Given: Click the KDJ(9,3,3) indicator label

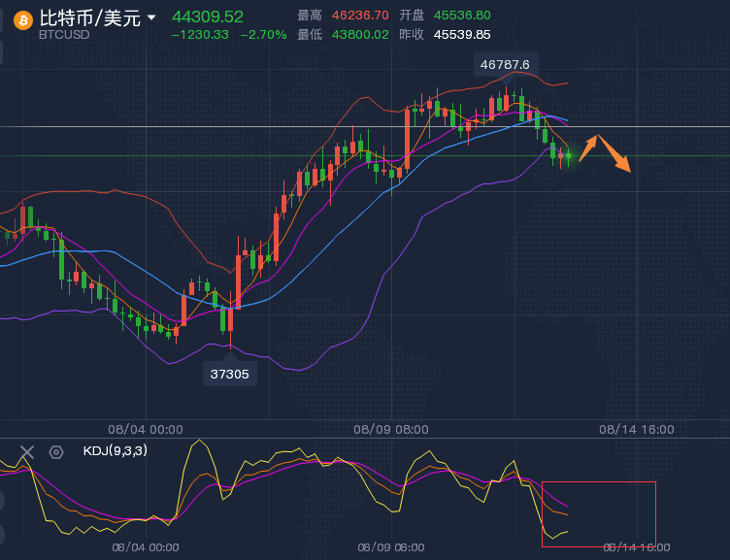Looking at the screenshot, I should [116, 450].
